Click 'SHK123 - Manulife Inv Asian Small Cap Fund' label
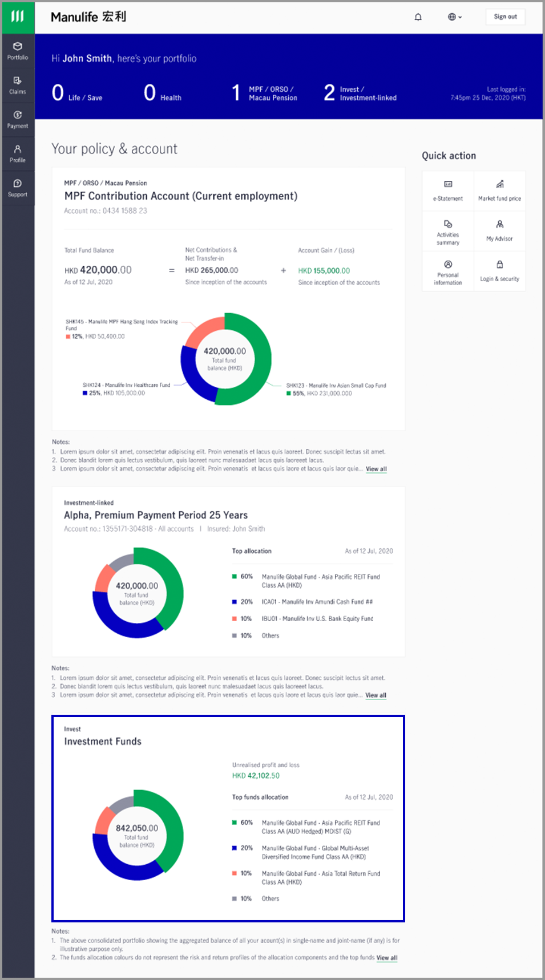The image size is (545, 980). pyautogui.click(x=336, y=386)
